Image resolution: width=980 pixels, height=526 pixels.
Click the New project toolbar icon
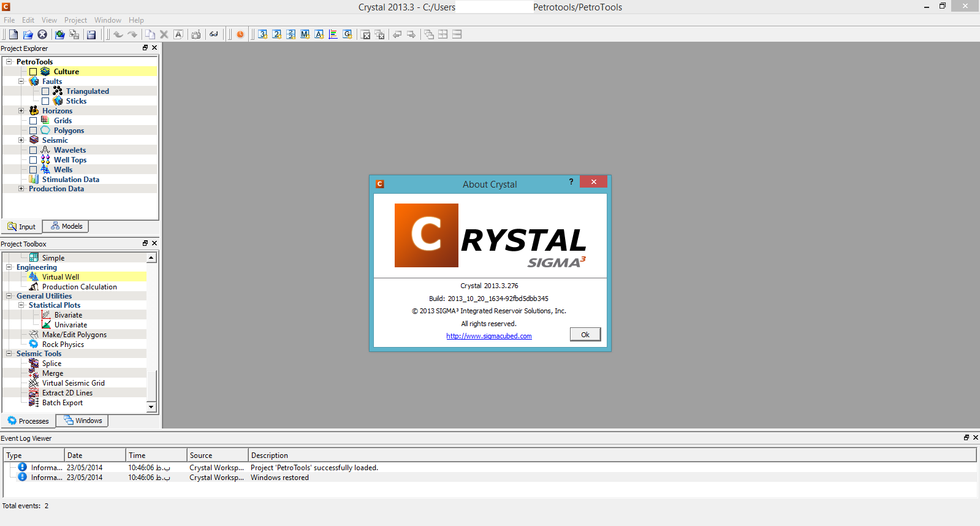pyautogui.click(x=13, y=34)
